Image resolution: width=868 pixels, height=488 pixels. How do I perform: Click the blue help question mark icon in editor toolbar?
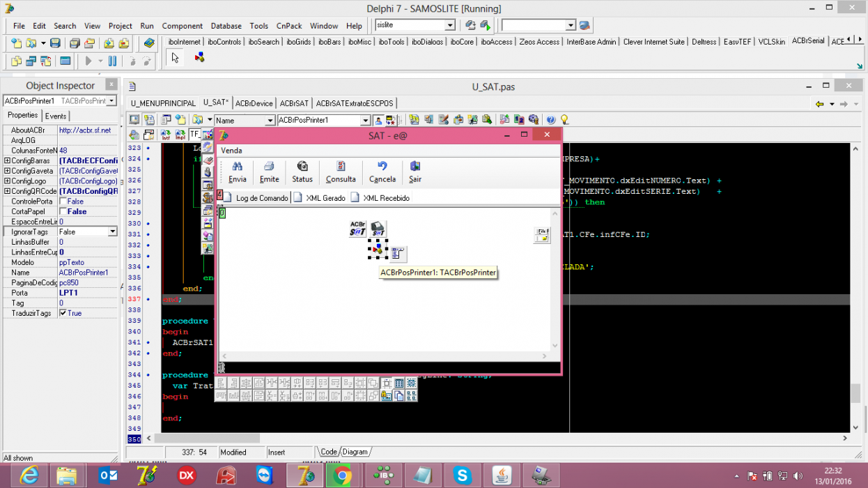coord(550,120)
